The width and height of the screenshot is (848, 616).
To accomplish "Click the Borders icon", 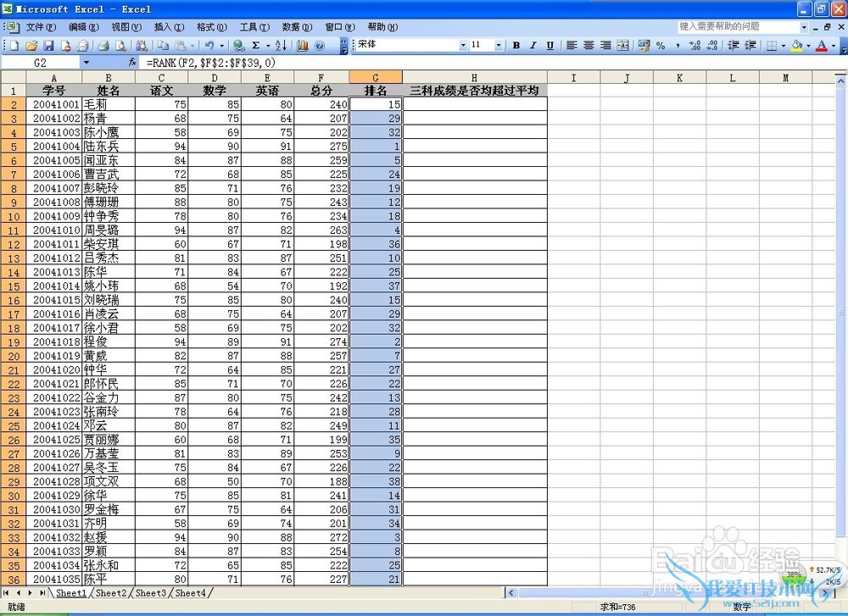I will [772, 46].
